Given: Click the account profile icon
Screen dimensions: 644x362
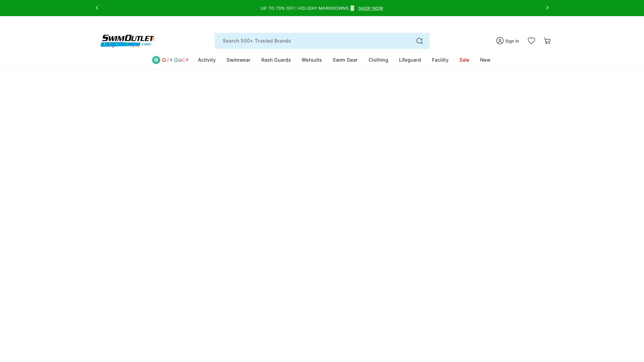Looking at the screenshot, I should tap(500, 41).
